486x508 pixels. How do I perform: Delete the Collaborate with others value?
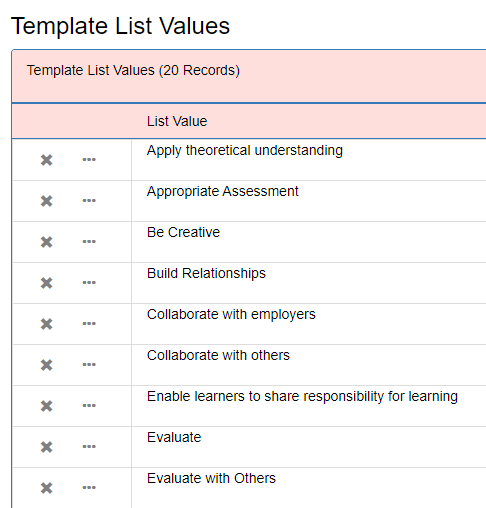pos(47,365)
